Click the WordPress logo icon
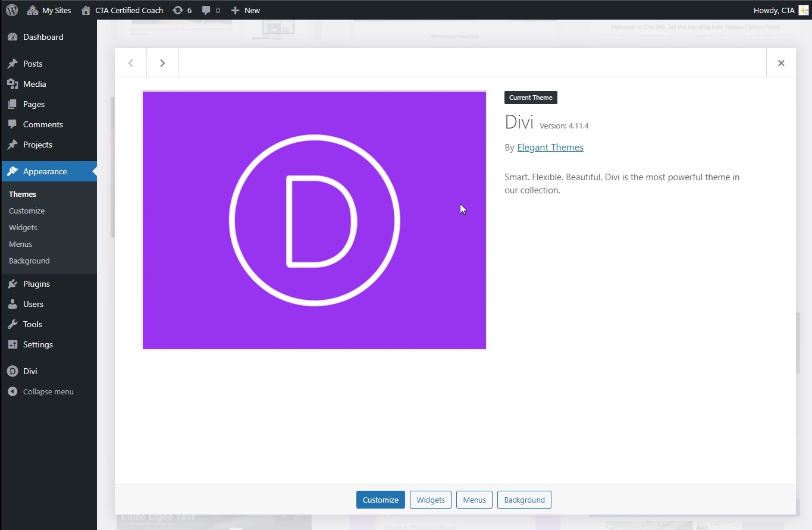The width and height of the screenshot is (812, 530). coord(12,10)
